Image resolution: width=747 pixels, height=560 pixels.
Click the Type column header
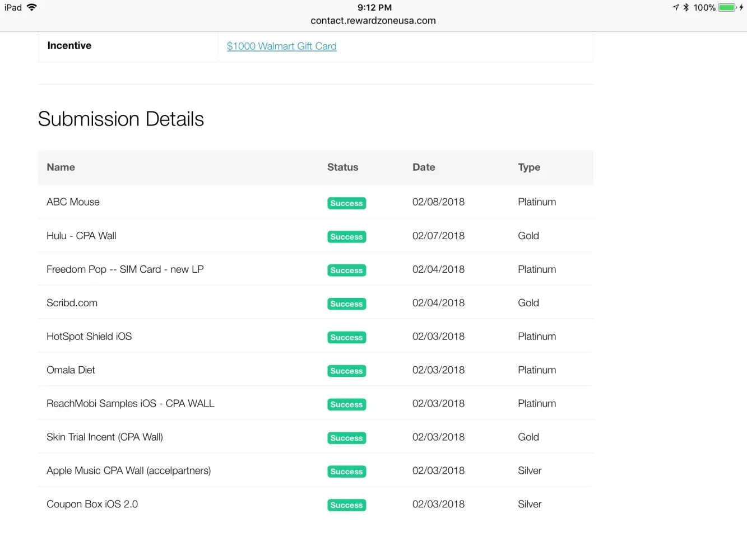[529, 167]
